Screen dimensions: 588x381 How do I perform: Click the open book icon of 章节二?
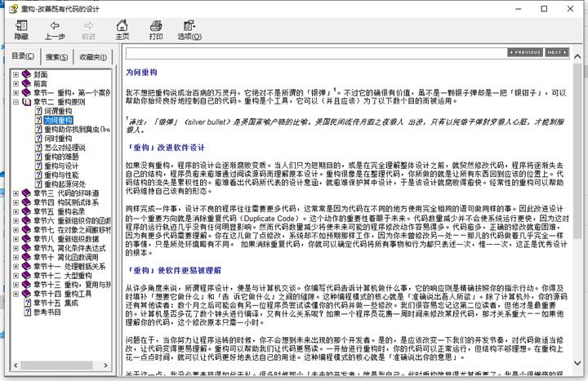26,101
